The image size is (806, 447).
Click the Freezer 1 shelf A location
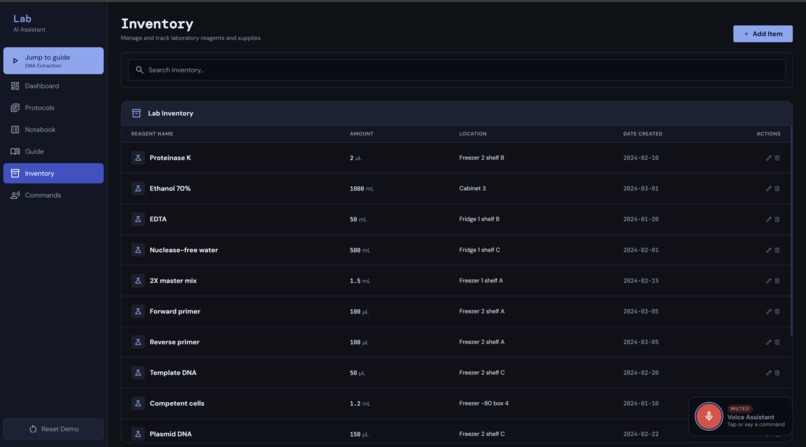tap(481, 281)
